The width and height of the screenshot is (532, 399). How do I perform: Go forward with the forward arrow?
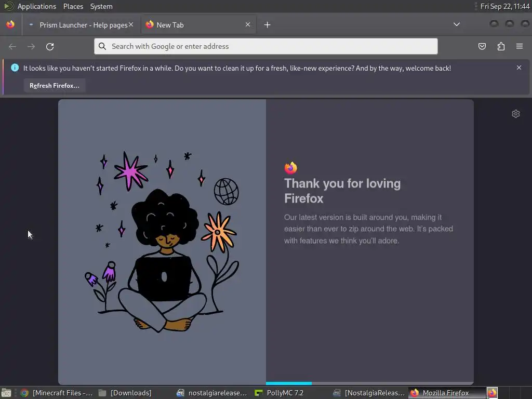tap(31, 46)
